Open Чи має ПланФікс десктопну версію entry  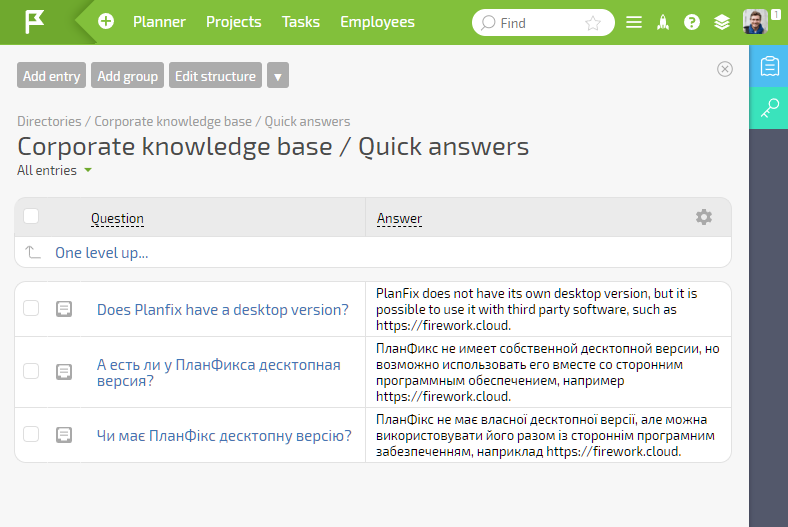click(224, 436)
